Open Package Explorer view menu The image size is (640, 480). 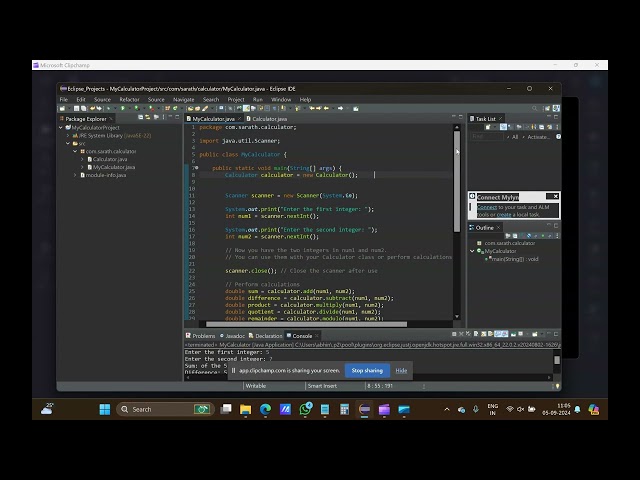[163, 117]
